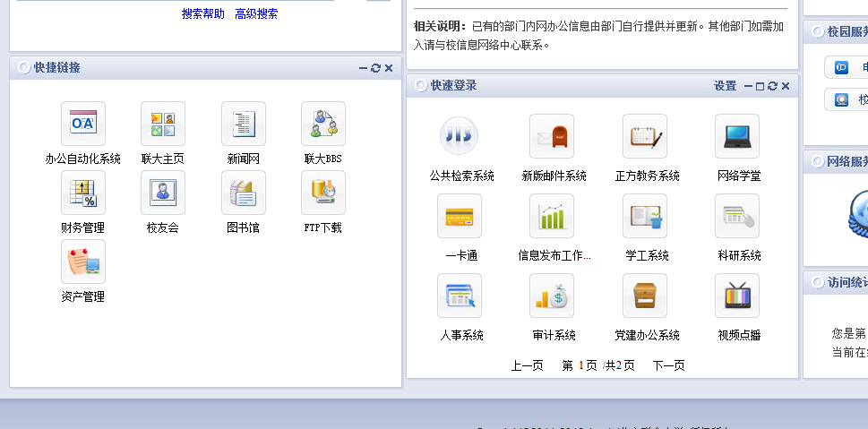This screenshot has height=429, width=868.
Task: Open the 图书馆 icon
Action: coord(244,193)
